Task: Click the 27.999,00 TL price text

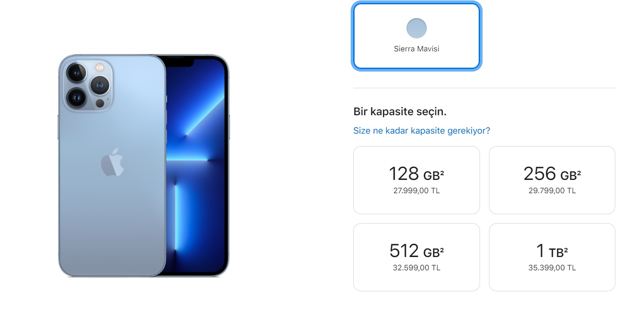Action: pyautogui.click(x=417, y=191)
